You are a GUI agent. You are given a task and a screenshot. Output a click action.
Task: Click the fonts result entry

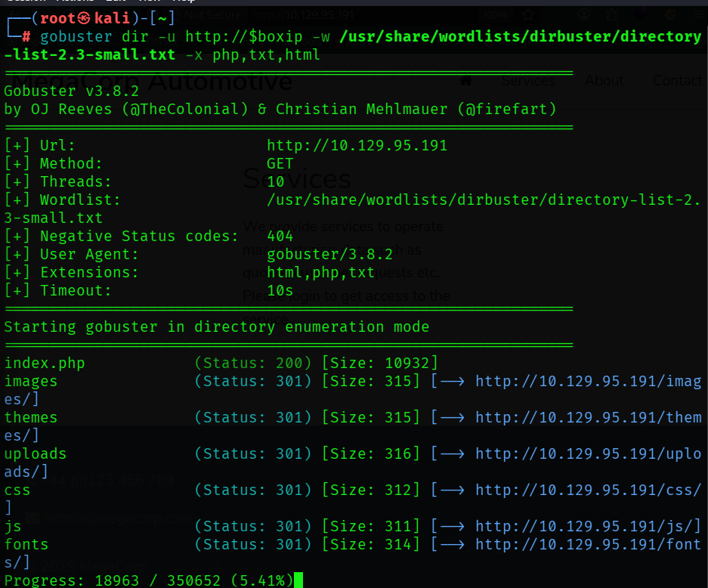[x=26, y=544]
